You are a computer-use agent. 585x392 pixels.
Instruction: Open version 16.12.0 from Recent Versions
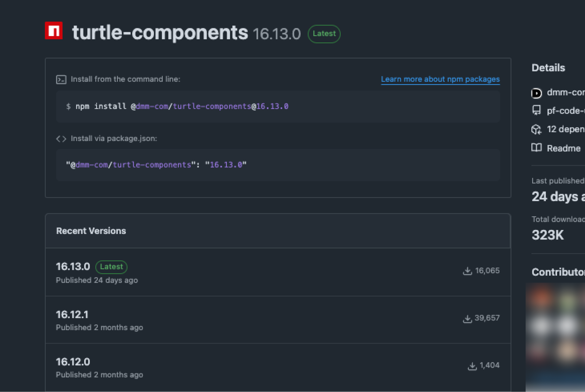[x=73, y=362]
